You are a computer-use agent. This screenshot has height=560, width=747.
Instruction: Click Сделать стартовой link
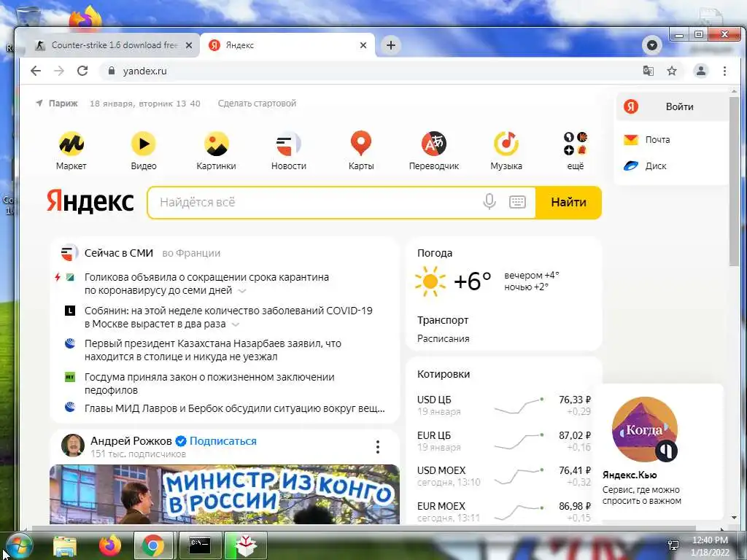(x=257, y=104)
